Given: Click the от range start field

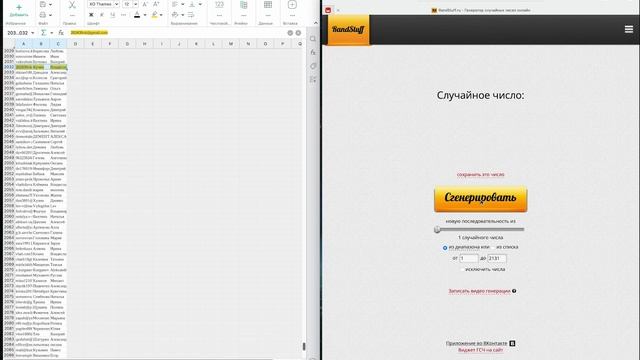Looking at the screenshot, I should (x=469, y=258).
